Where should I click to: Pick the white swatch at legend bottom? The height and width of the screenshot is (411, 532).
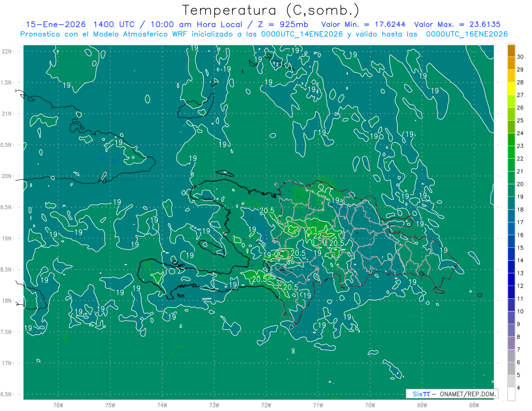(511, 394)
